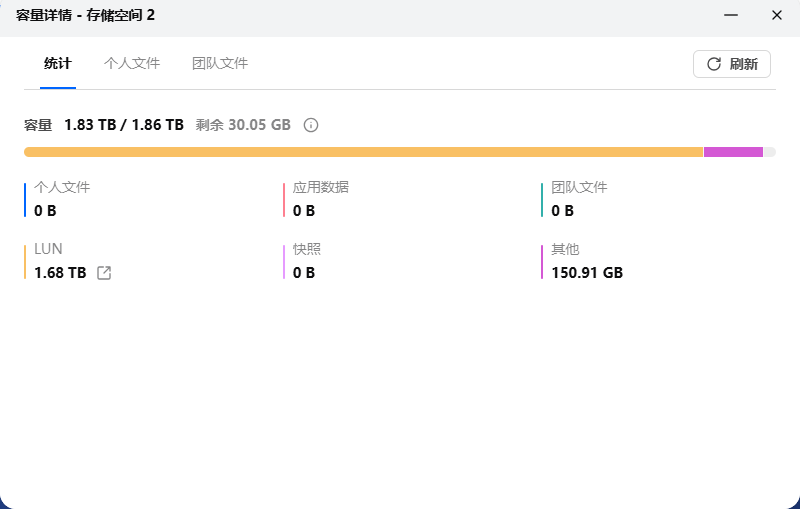Screen dimensions: 800x509
Task: Open the LUN external link icon
Action: click(104, 273)
